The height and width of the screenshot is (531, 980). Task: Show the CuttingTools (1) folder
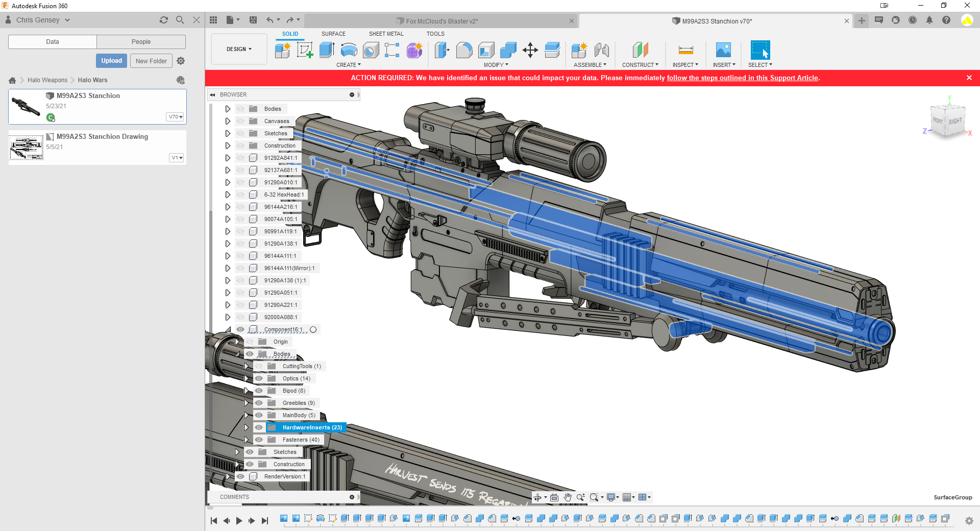point(259,366)
